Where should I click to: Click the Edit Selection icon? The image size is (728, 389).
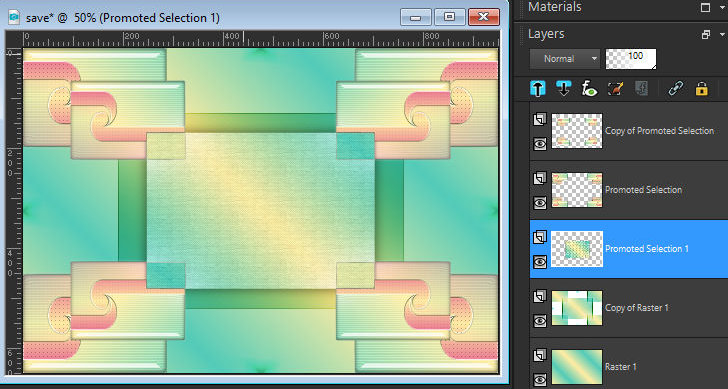(615, 88)
